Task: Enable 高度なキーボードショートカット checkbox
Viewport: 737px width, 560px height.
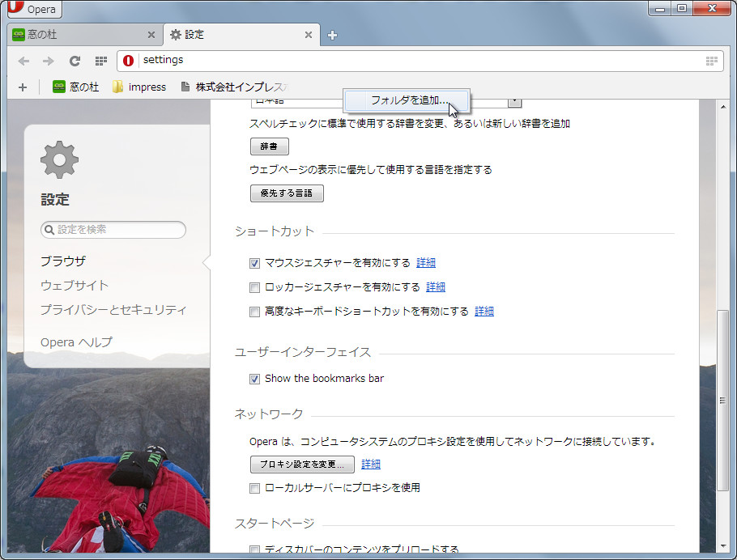Action: (254, 312)
